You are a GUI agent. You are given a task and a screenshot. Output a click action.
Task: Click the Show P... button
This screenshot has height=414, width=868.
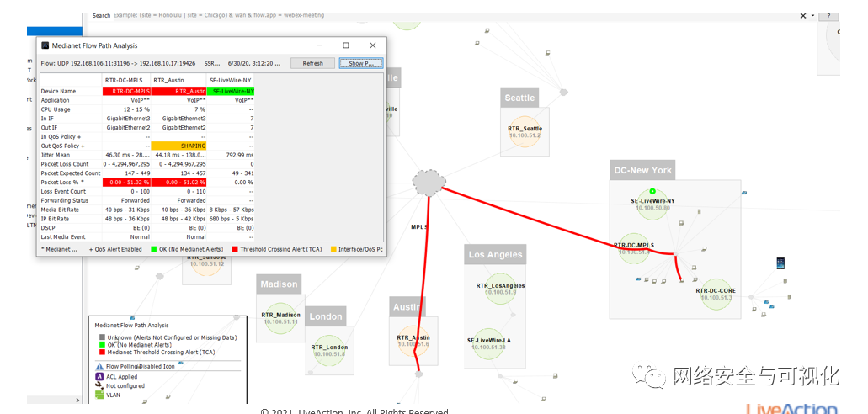(x=361, y=63)
